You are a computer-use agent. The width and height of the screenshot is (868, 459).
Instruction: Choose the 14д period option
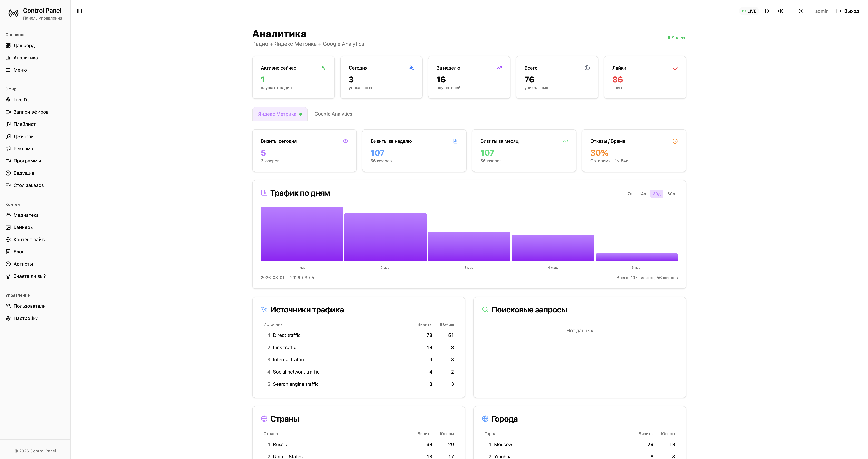coord(642,194)
